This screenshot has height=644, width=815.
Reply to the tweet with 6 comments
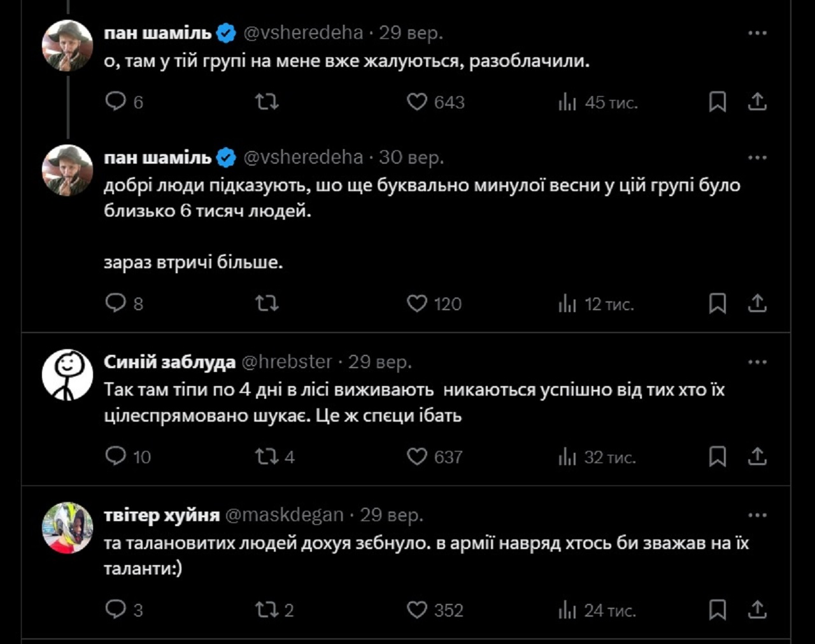[116, 102]
